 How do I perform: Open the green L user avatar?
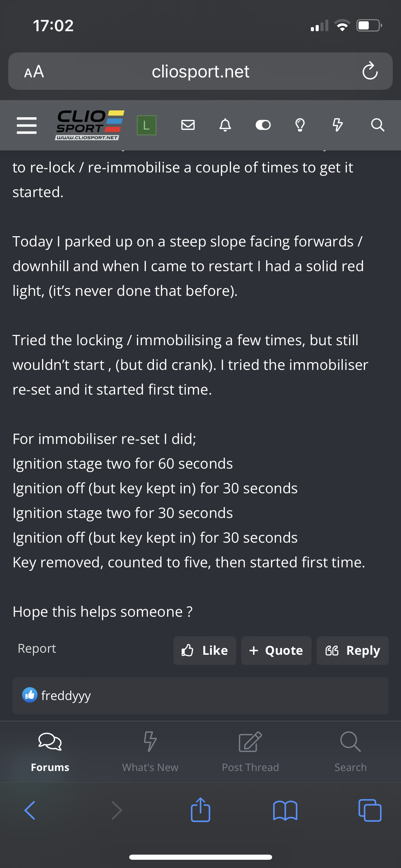pos(147,125)
